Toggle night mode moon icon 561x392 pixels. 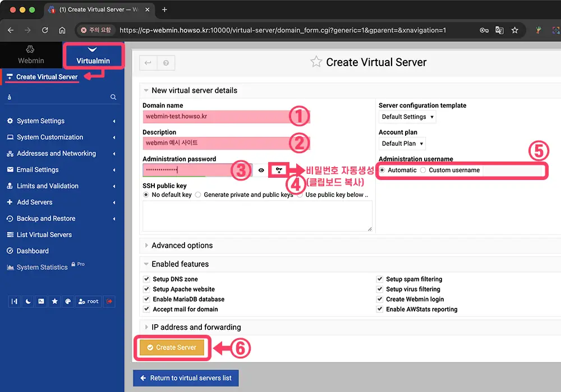pyautogui.click(x=28, y=302)
